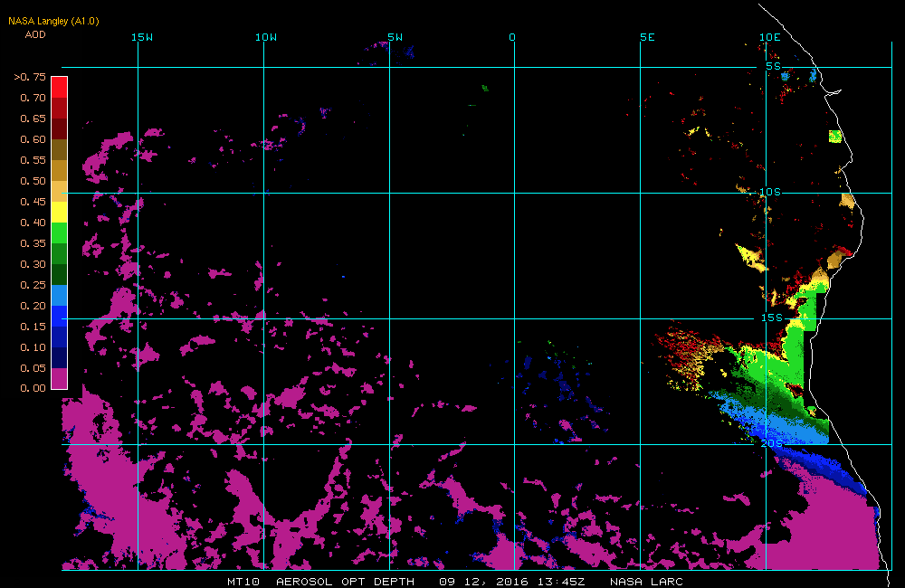Click the bright red >0.75 color swatch
905x588 pixels.
coord(59,87)
